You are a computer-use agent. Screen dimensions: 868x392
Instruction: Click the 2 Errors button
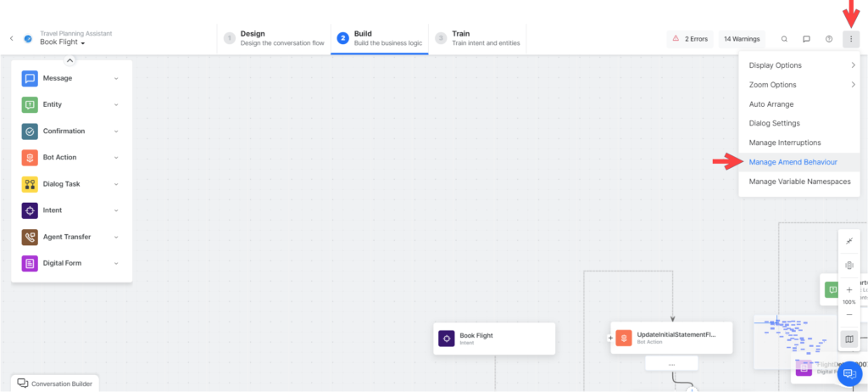(x=688, y=39)
